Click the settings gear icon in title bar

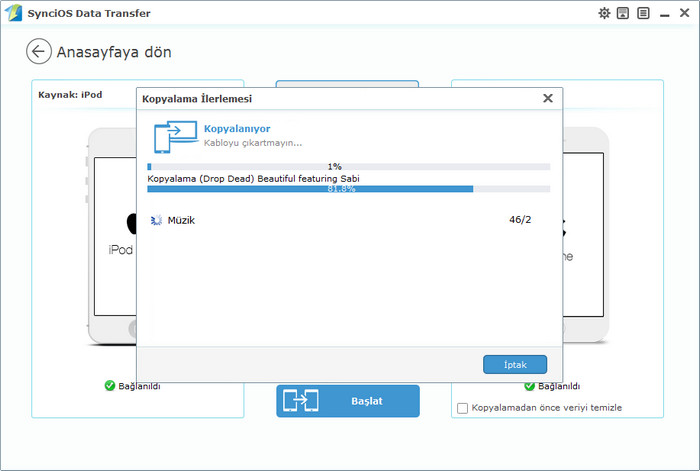(604, 13)
